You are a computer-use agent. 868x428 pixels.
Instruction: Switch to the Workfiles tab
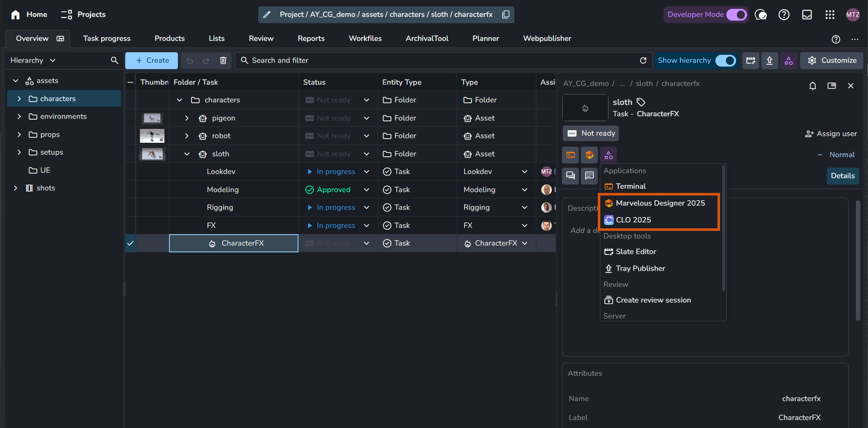coord(365,38)
